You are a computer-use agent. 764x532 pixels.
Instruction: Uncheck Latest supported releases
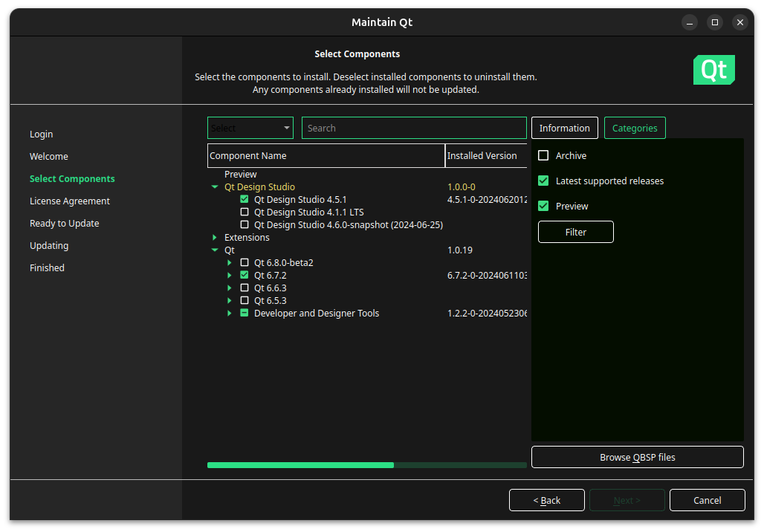[x=543, y=181]
